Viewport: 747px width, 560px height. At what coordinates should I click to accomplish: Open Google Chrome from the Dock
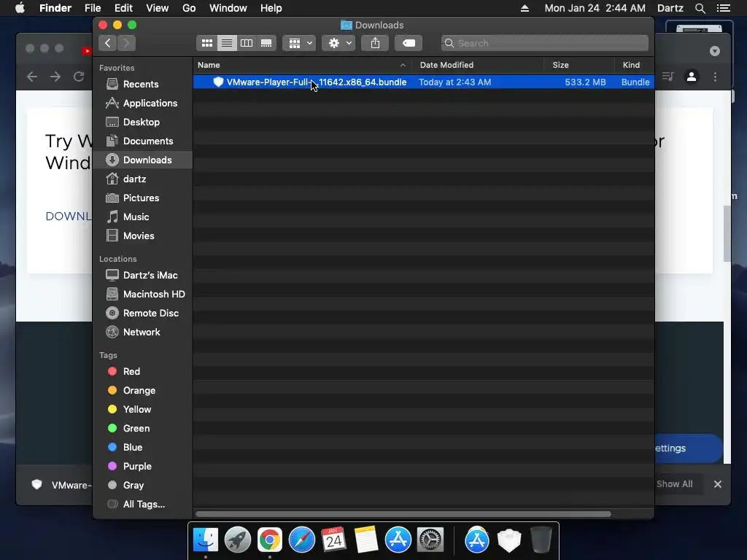click(270, 540)
